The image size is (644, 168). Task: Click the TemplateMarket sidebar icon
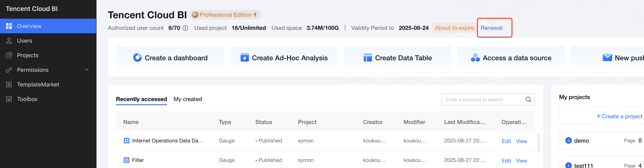[9, 84]
